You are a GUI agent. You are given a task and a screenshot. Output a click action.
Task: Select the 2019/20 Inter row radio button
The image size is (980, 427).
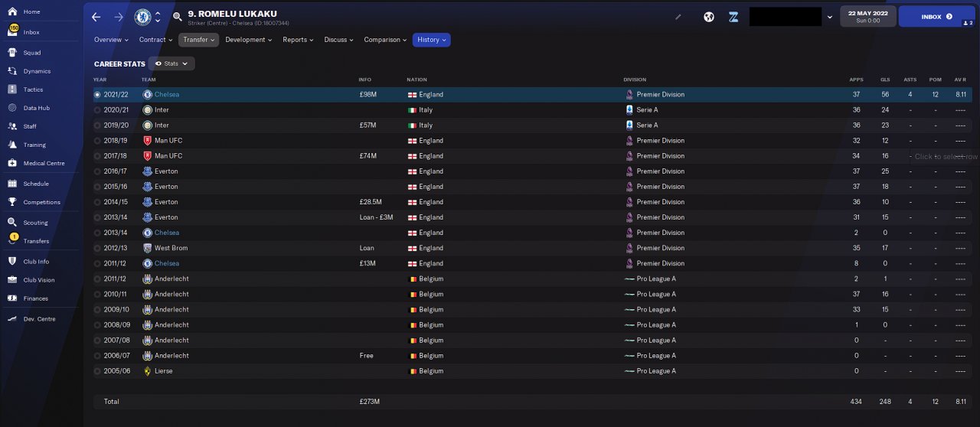97,125
